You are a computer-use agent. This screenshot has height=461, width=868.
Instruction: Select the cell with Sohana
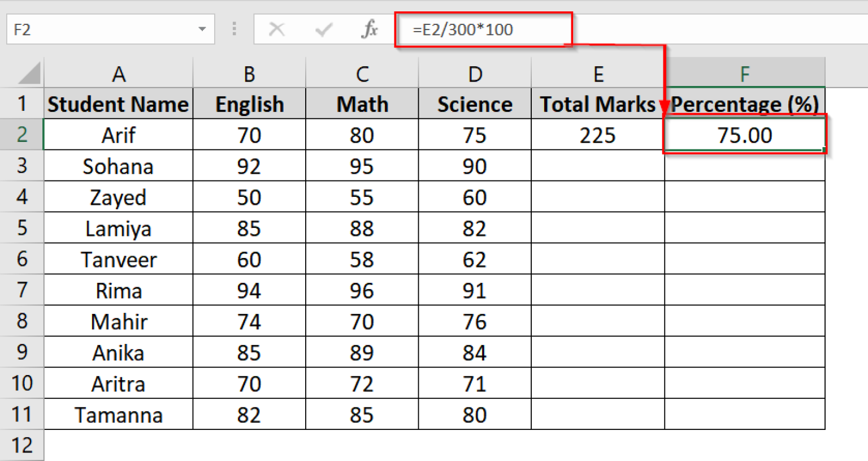(118, 166)
